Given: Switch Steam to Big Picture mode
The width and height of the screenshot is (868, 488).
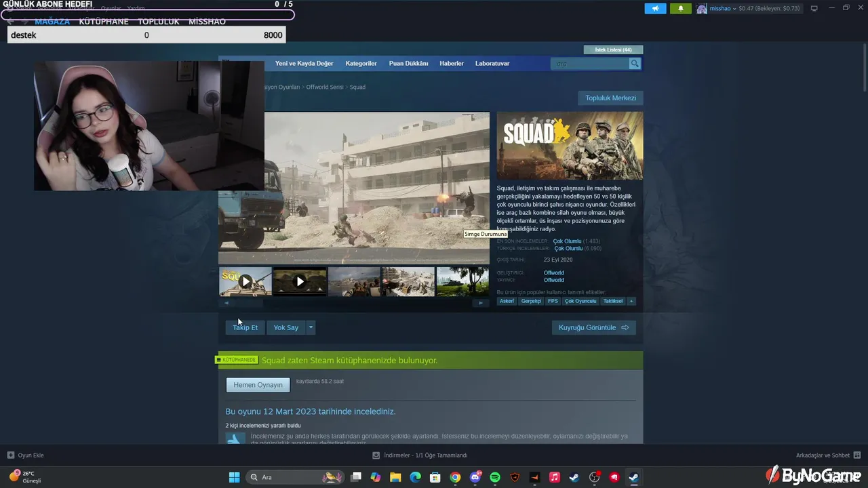Looking at the screenshot, I should click(814, 9).
